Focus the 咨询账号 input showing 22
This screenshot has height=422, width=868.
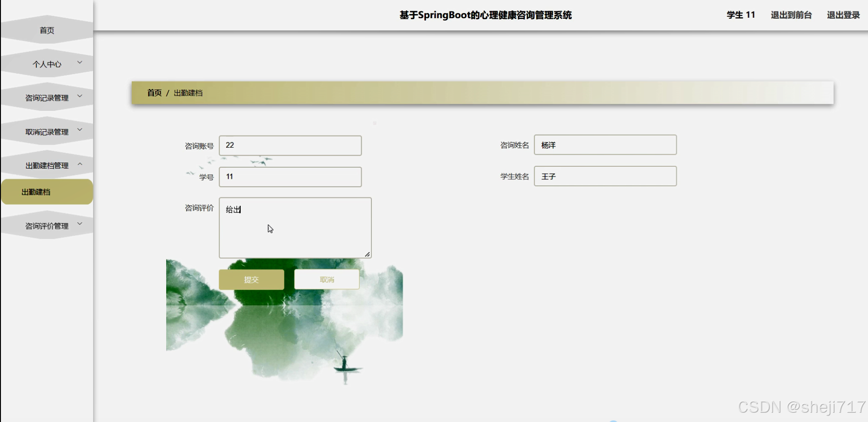point(290,145)
